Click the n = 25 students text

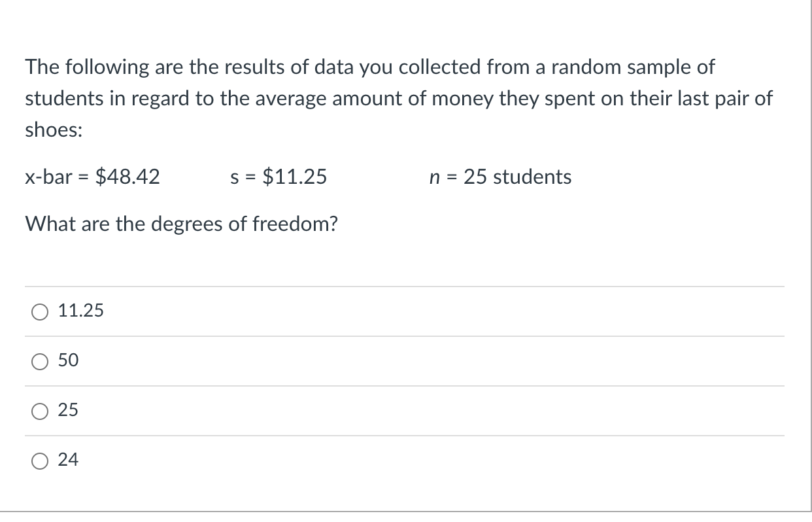tap(501, 177)
